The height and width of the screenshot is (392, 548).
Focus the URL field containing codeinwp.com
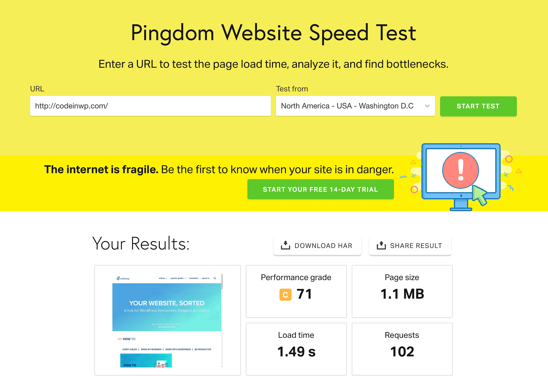150,106
